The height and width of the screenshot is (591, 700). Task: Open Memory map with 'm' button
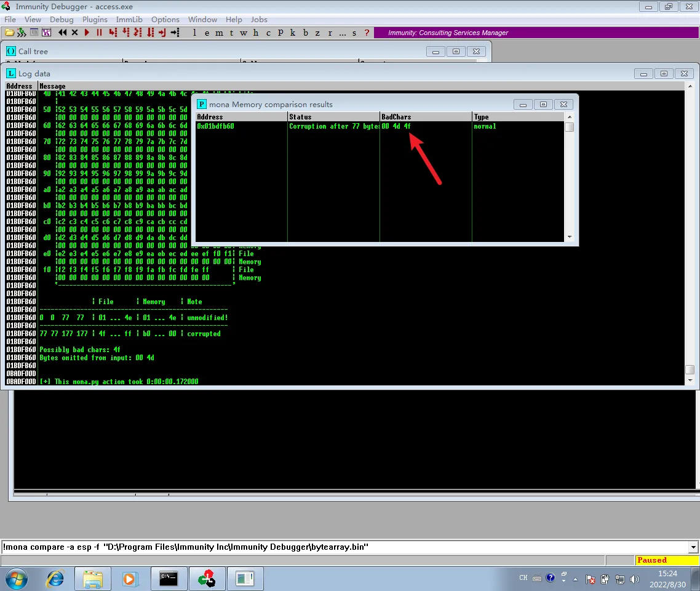pyautogui.click(x=219, y=33)
